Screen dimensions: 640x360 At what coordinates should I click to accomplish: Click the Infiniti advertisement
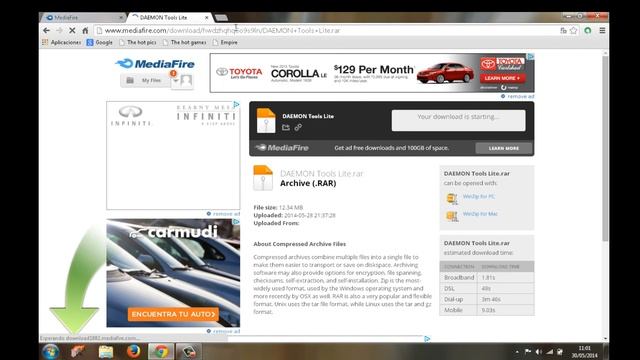[173, 156]
